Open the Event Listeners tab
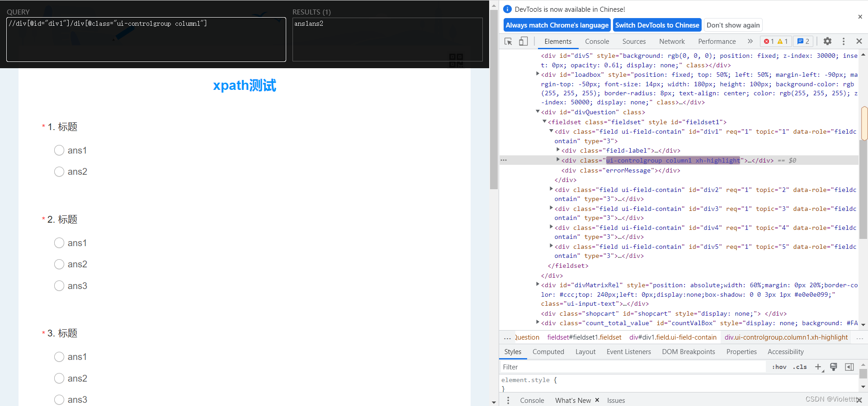Image resolution: width=868 pixels, height=406 pixels. click(x=628, y=352)
